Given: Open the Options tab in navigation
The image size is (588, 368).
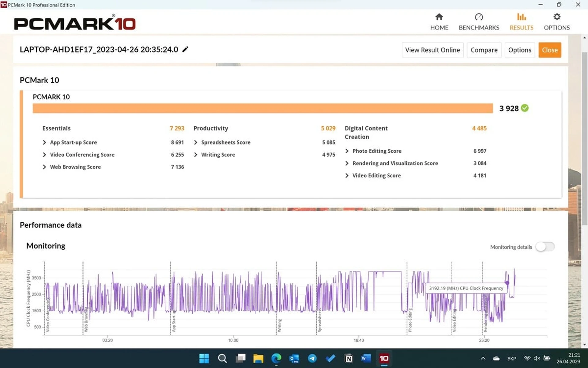Looking at the screenshot, I should tap(557, 22).
